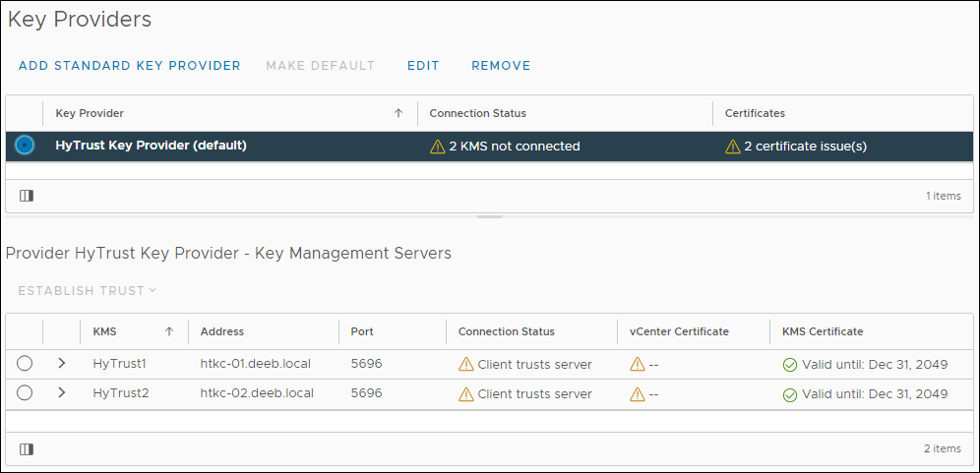The width and height of the screenshot is (980, 473).
Task: Click HyTrust2 KMS certificate valid checkmark icon
Action: 790,395
